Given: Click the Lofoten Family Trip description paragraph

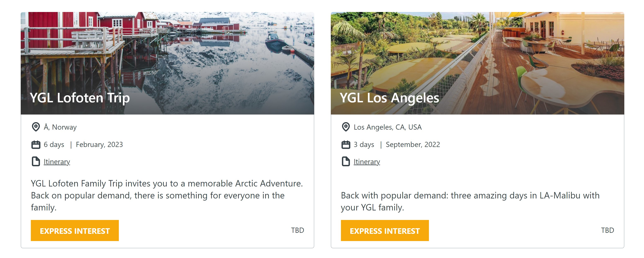Looking at the screenshot, I should click(x=167, y=195).
